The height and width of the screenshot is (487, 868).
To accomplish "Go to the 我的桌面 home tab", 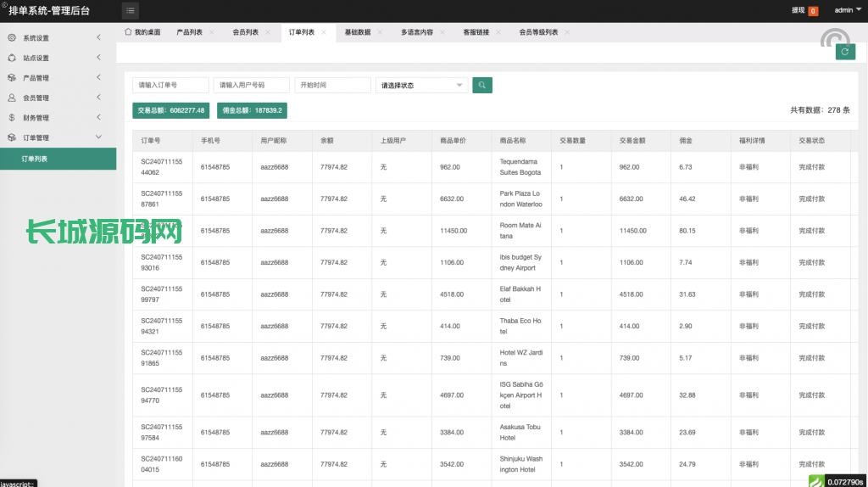I will point(142,32).
